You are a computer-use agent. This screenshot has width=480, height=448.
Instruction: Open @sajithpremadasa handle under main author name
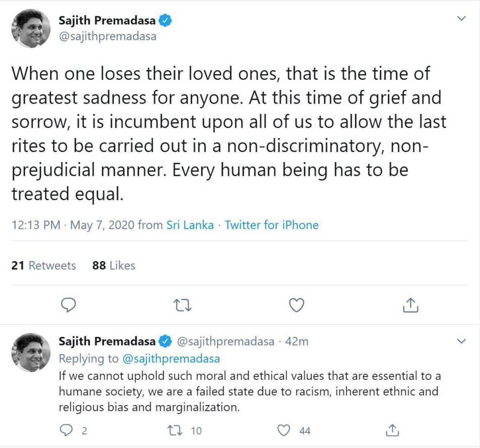(108, 36)
